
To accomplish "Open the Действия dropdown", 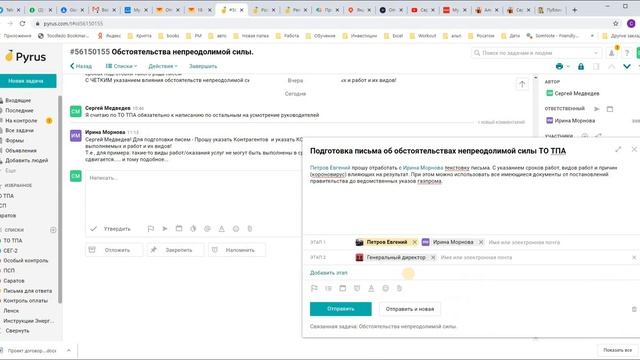I will pos(163,66).
